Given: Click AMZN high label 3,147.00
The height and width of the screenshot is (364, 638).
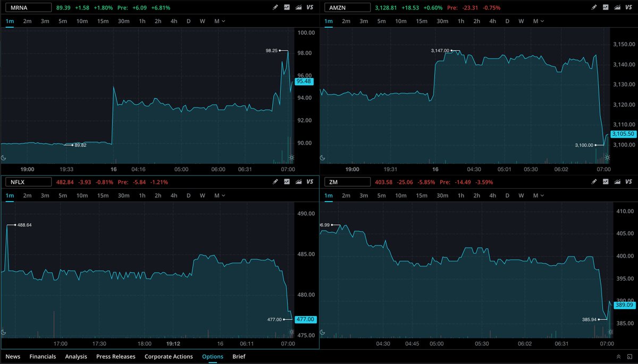Looking at the screenshot, I should (440, 50).
